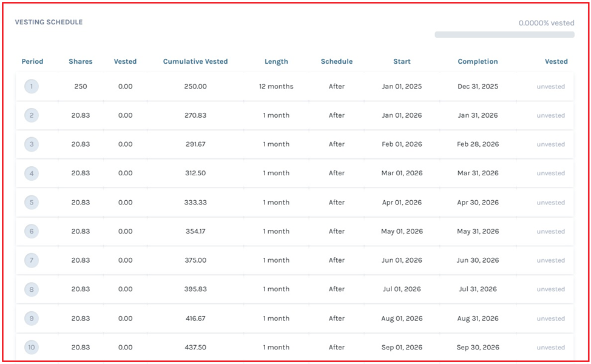Select the row starting Jan 01, 2025
This screenshot has height=364, width=591.
[402, 86]
